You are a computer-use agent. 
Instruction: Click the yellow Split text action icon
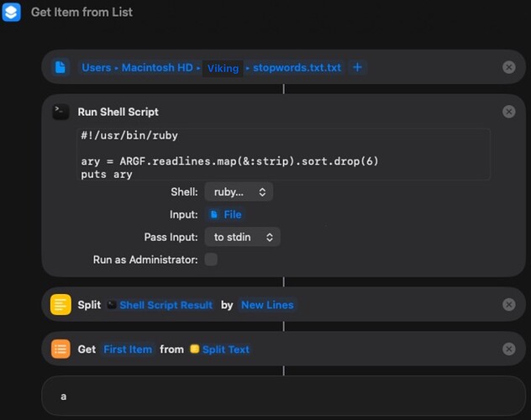click(60, 304)
